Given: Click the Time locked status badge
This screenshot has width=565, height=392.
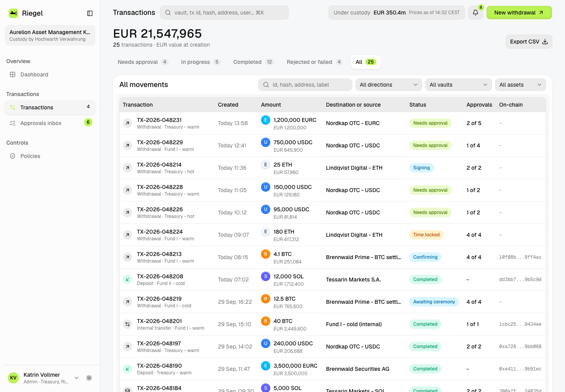Looking at the screenshot, I should tap(426, 235).
